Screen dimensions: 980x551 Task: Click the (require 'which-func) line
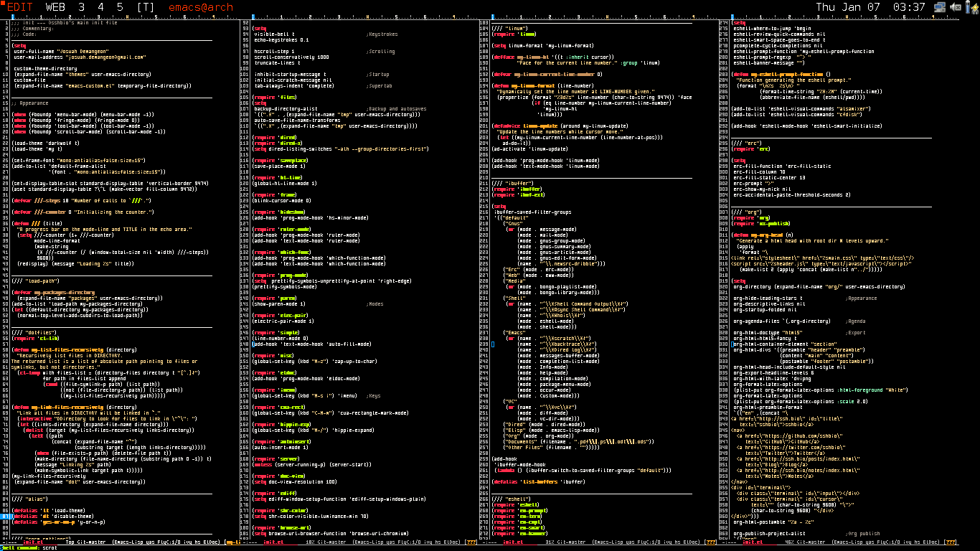tap(282, 252)
